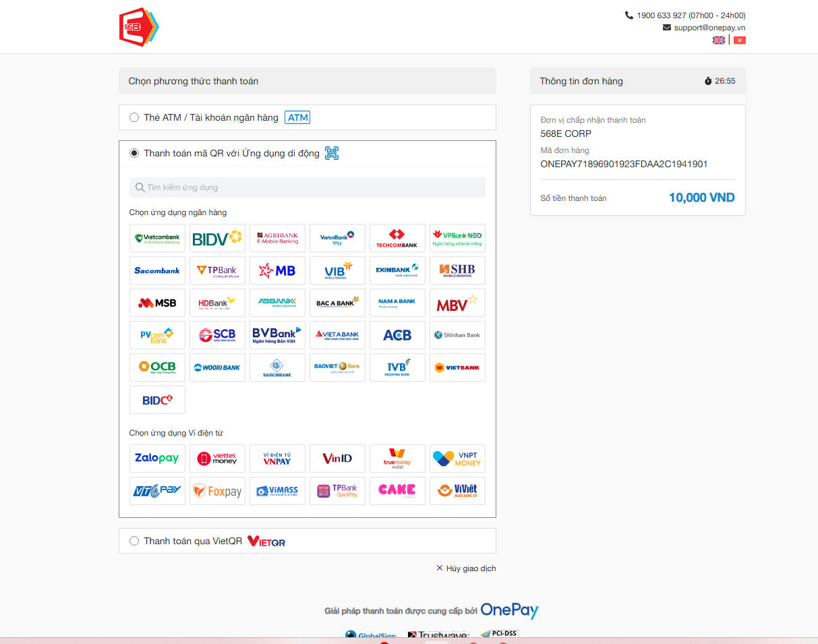This screenshot has width=818, height=644.
Task: Switch language to Vietnamese flag
Action: pyautogui.click(x=740, y=40)
